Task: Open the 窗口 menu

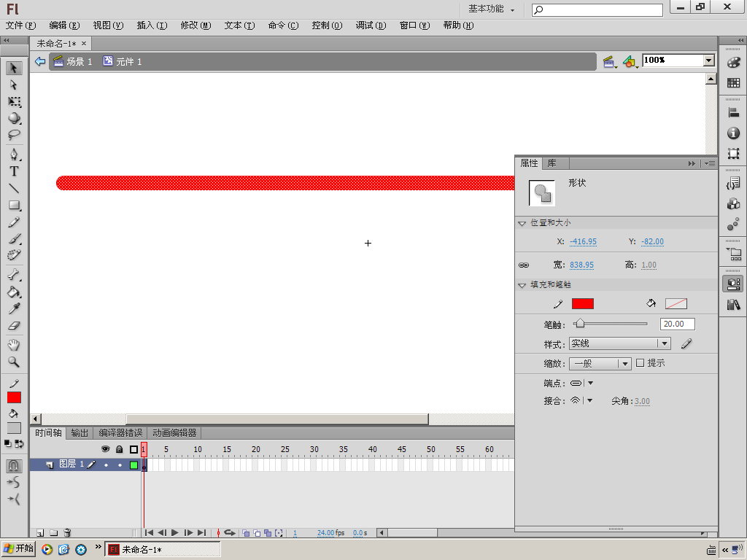Action: 414,26
